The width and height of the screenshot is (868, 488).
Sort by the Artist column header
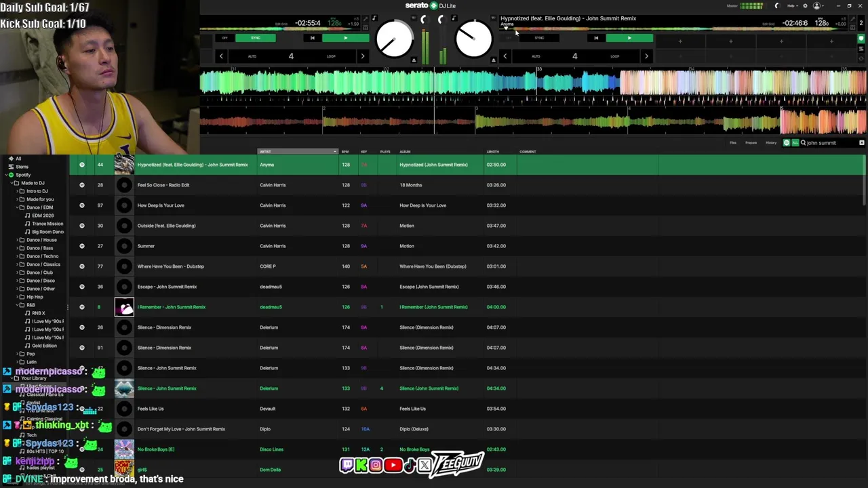coord(297,152)
